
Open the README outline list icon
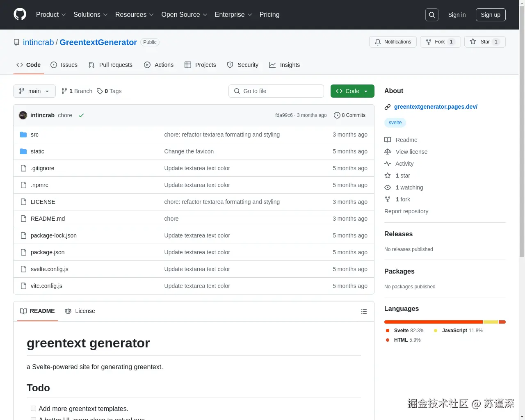click(363, 311)
